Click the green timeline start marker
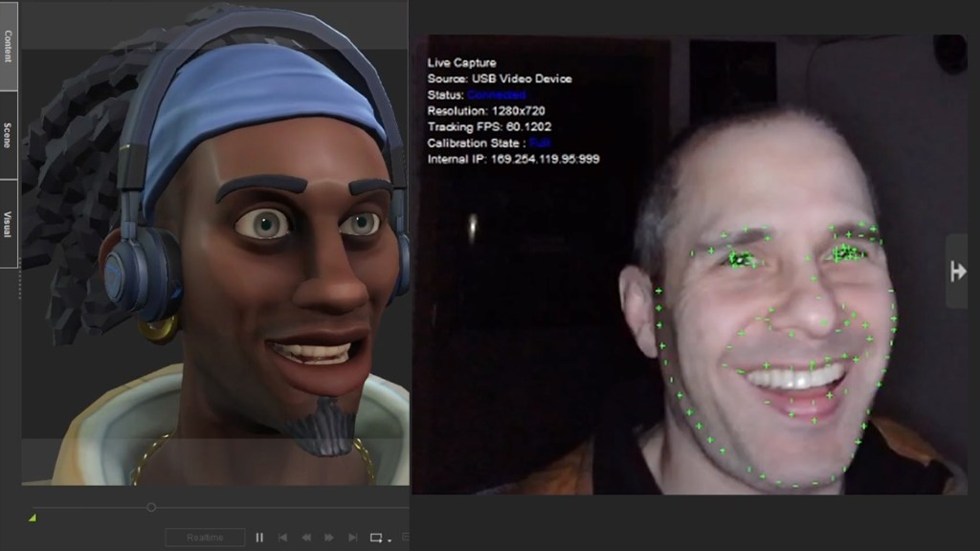Screen dimensions: 980x551 click(x=33, y=518)
